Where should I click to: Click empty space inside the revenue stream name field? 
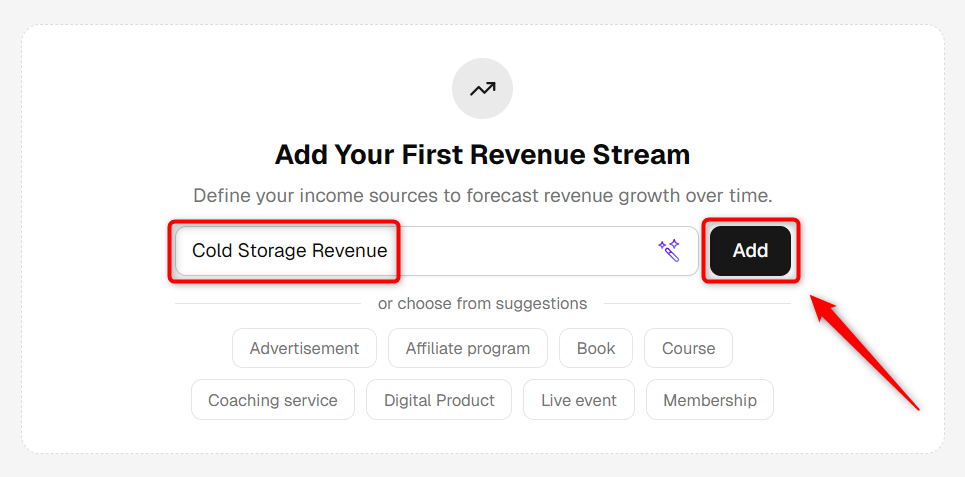click(523, 251)
